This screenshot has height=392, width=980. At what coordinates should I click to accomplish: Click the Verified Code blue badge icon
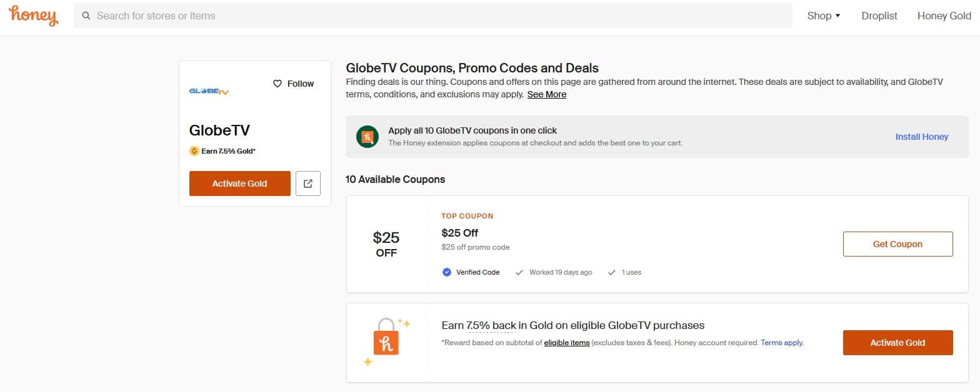pos(446,272)
